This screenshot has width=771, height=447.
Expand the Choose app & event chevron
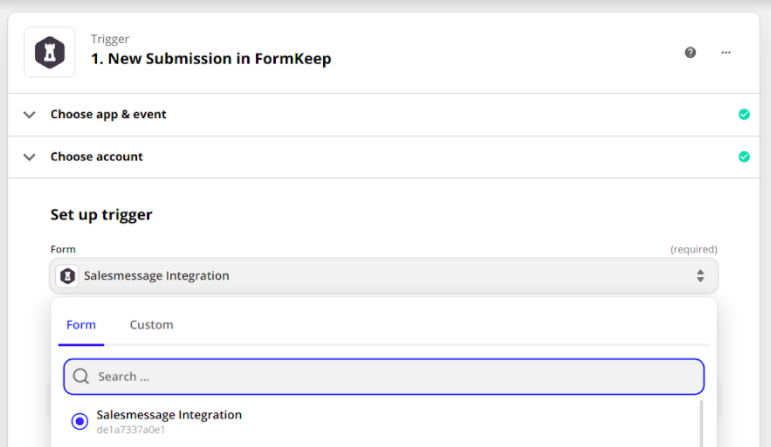tap(29, 115)
